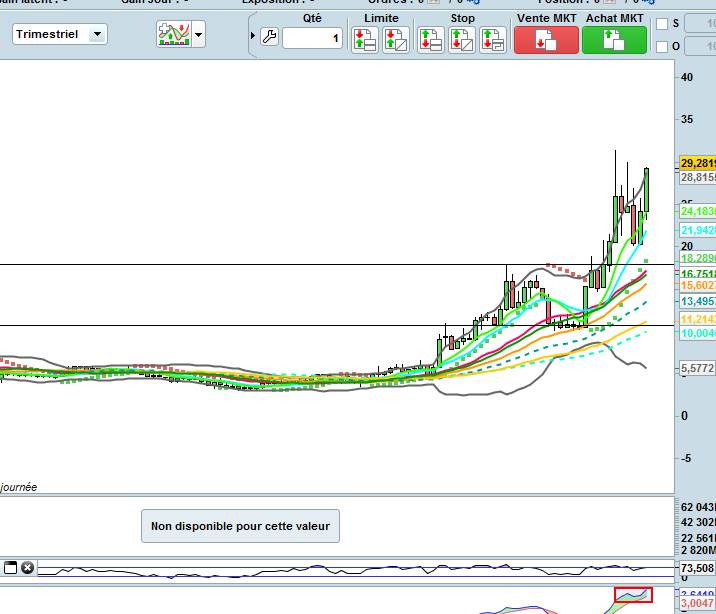Click the 62 043 volume axis label
The height and width of the screenshot is (614, 716).
pos(698,507)
